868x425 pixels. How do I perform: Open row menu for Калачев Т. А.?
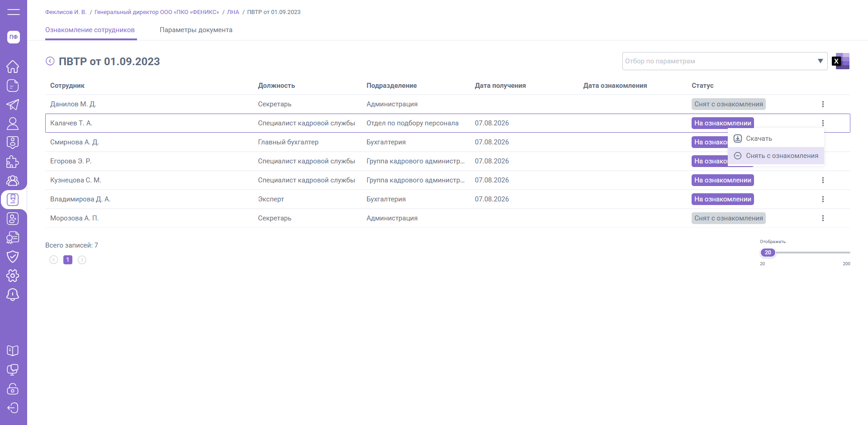point(823,123)
